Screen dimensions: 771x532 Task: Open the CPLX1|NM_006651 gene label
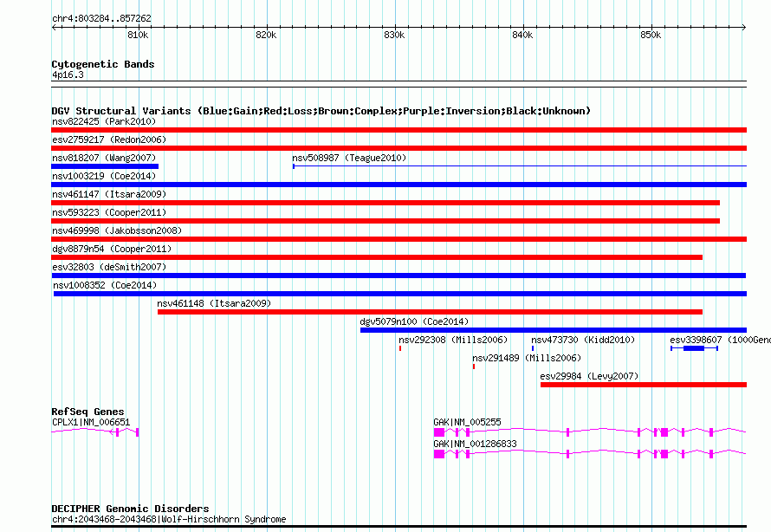coord(91,422)
